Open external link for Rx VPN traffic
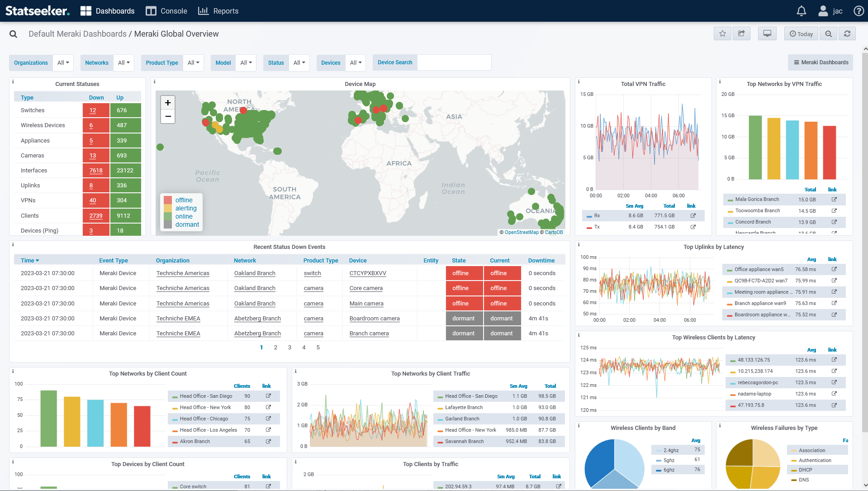This screenshot has width=868, height=491. click(693, 215)
